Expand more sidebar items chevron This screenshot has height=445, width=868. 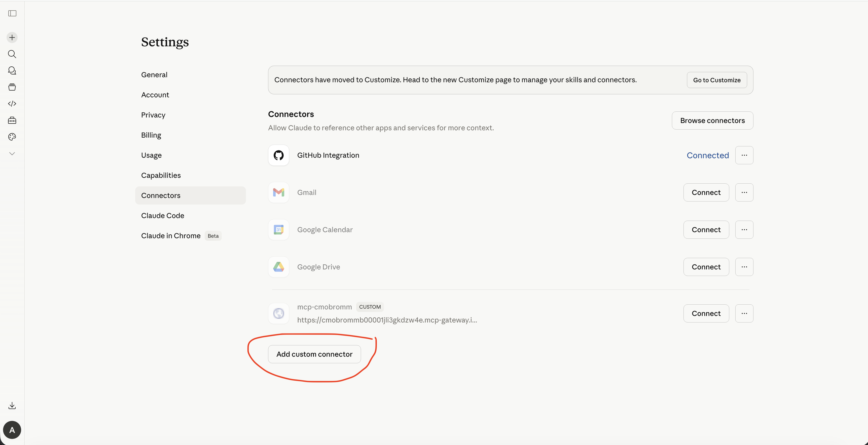(12, 153)
